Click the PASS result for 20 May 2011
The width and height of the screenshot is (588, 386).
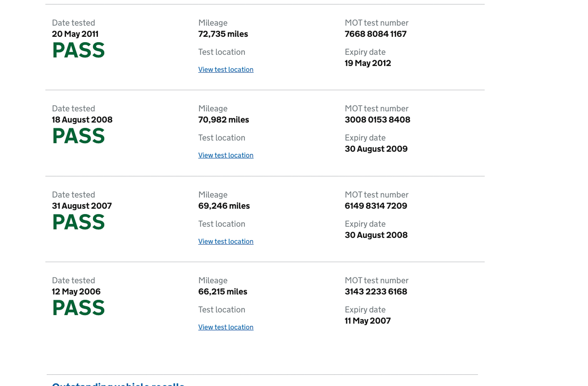click(78, 50)
